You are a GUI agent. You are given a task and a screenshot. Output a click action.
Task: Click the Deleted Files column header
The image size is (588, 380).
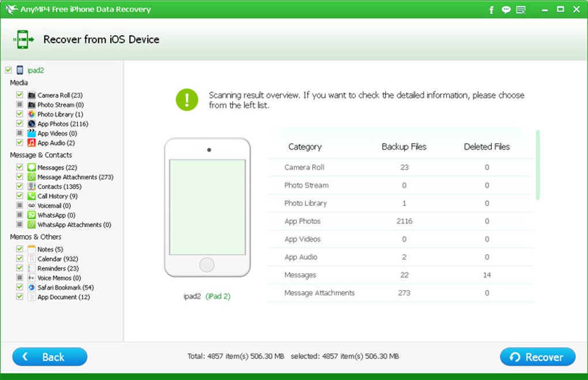coord(487,146)
